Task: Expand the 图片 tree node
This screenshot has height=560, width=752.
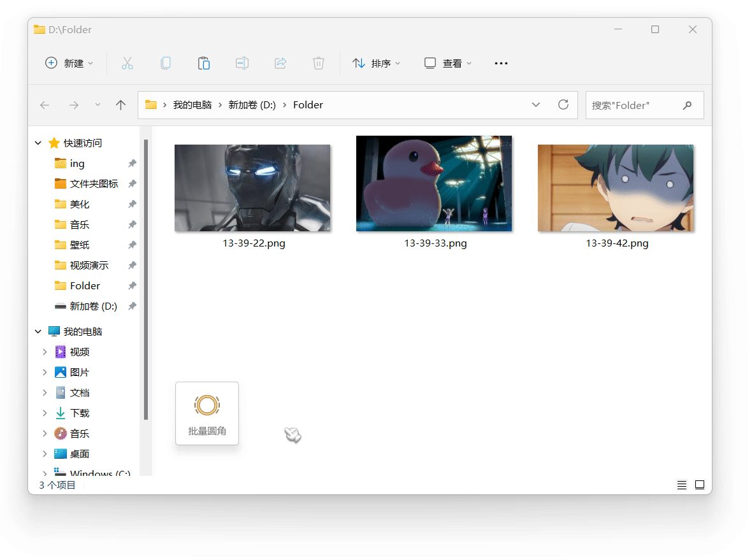Action: pos(45,372)
